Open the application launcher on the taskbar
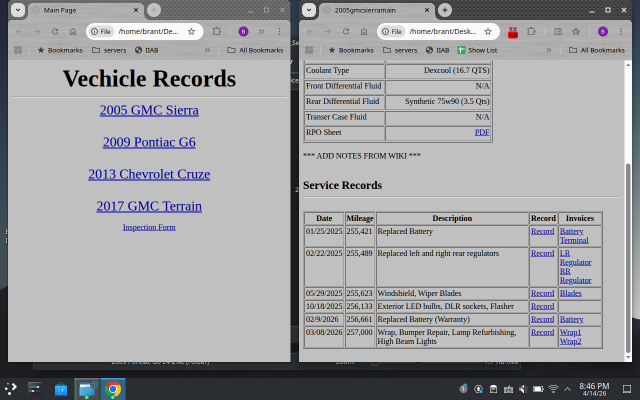The image size is (640, 400). (x=11, y=389)
